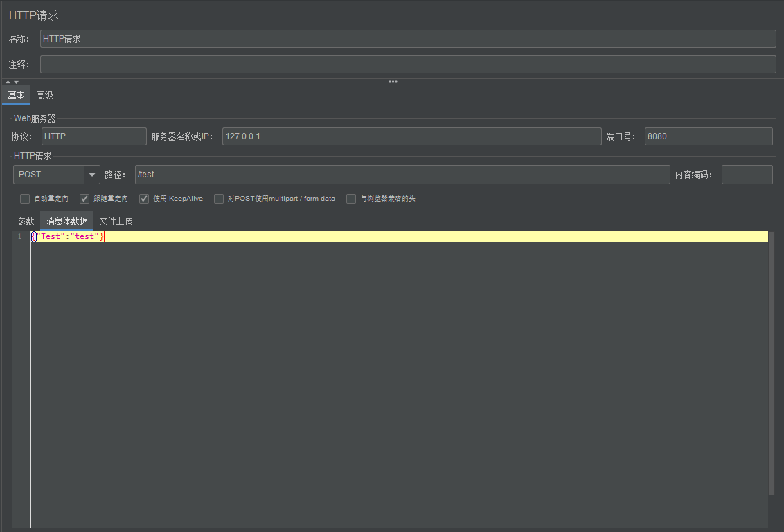Enable the 自动重定向 checkbox
Image resolution: width=784 pixels, height=532 pixels.
(25, 199)
